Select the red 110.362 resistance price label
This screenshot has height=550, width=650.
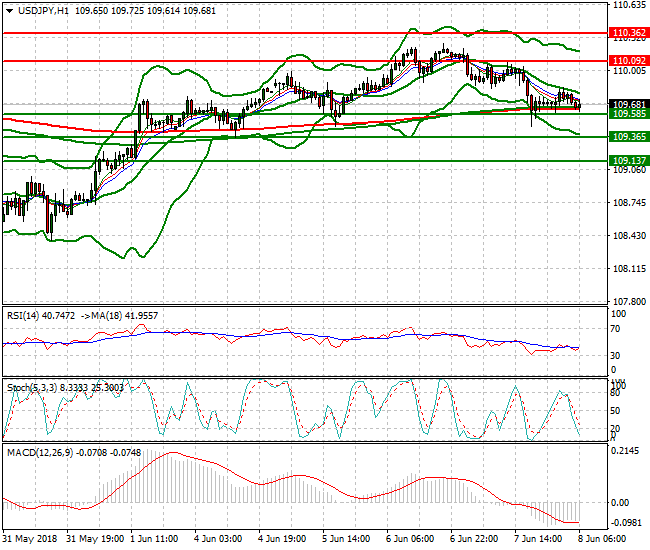(x=629, y=33)
